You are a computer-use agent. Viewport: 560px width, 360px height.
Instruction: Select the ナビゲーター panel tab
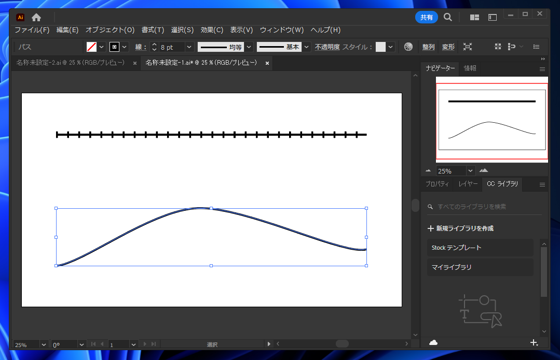pyautogui.click(x=440, y=68)
